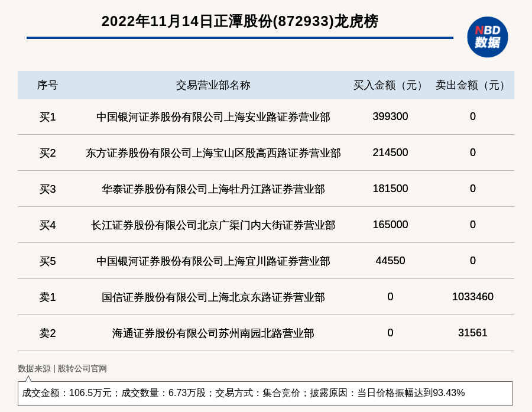Click the 成交金额：106.5万元 summary note
The image size is (532, 412).
tap(265, 393)
